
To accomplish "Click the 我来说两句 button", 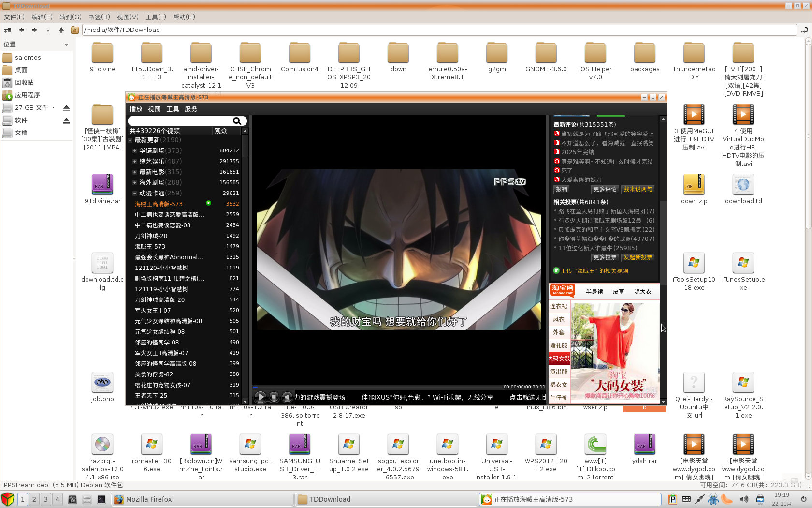I will tap(638, 189).
